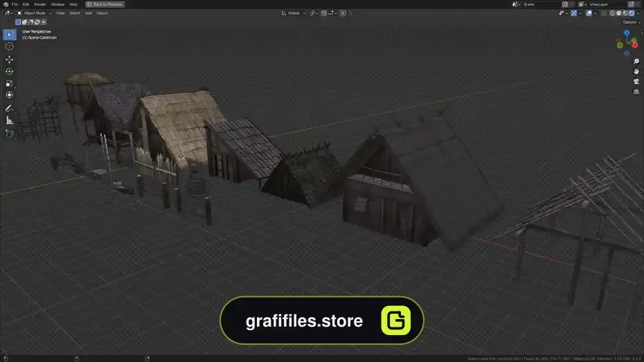Screen dimensions: 644x362
Task: Set selection mode to new selection
Action: tap(18, 22)
